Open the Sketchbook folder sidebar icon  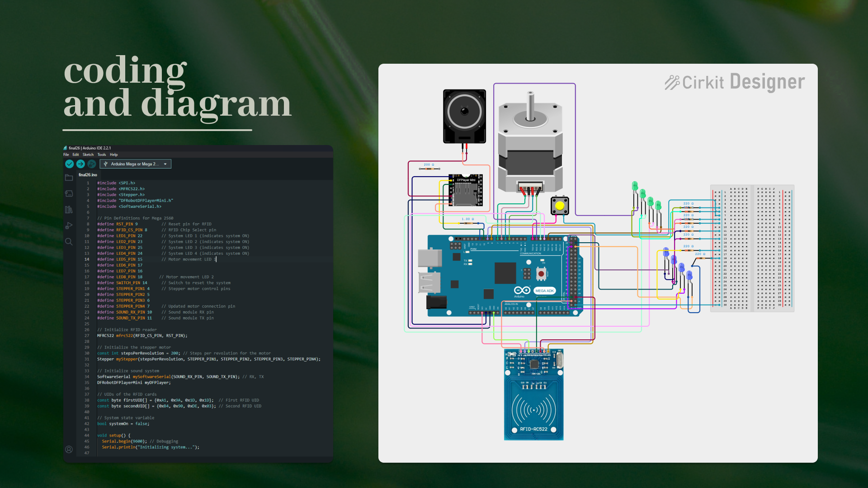(69, 178)
